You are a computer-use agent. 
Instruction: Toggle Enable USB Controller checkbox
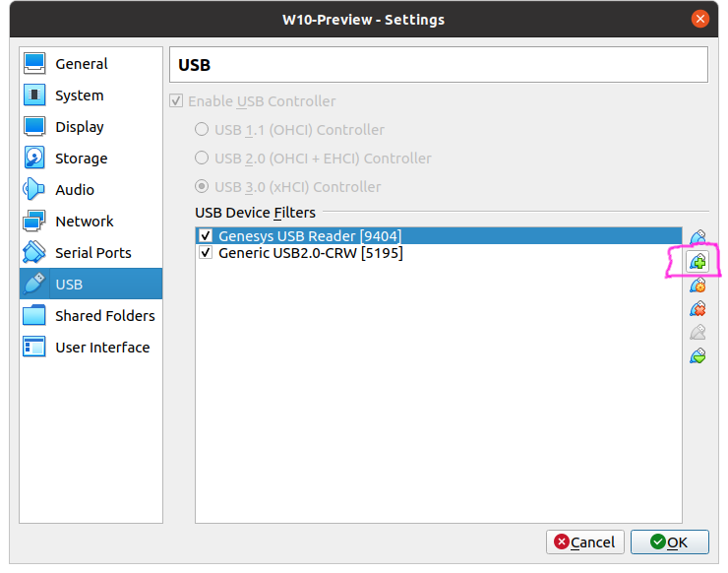(176, 100)
